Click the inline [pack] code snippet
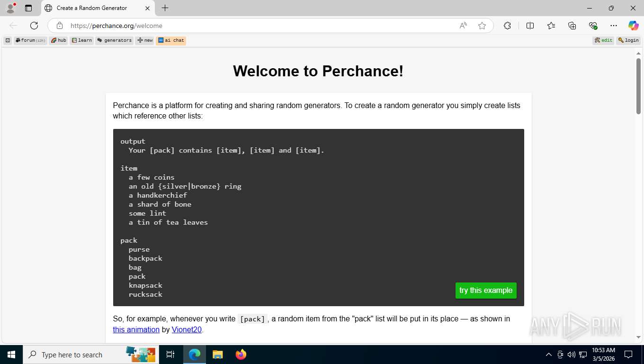Screen dimensions: 644x364 (x=252, y=319)
